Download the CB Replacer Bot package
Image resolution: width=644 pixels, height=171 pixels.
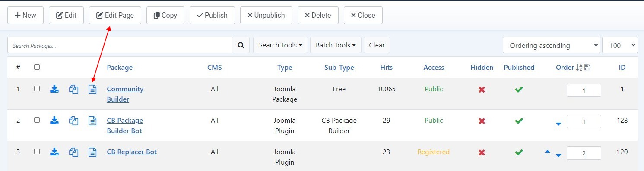tap(54, 152)
